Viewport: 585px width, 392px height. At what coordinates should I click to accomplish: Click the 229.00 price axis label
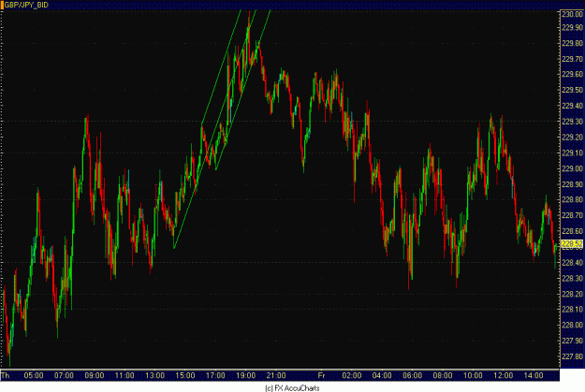pos(572,168)
